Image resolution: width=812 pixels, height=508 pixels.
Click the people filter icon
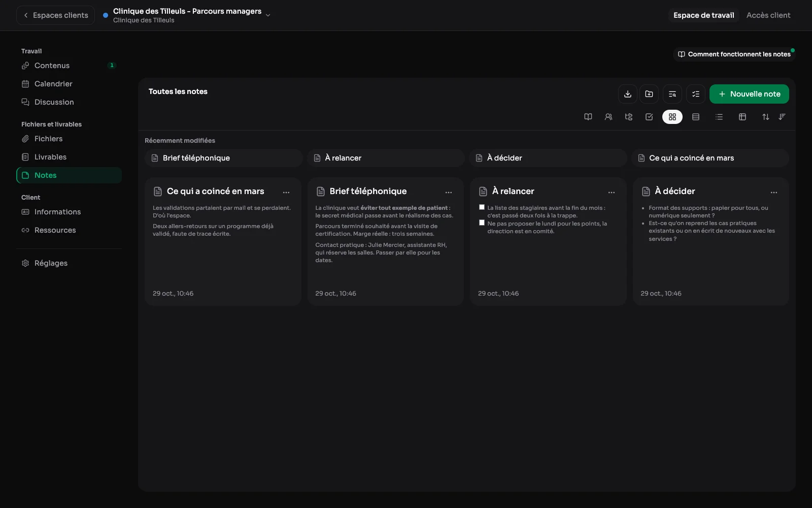pos(608,117)
